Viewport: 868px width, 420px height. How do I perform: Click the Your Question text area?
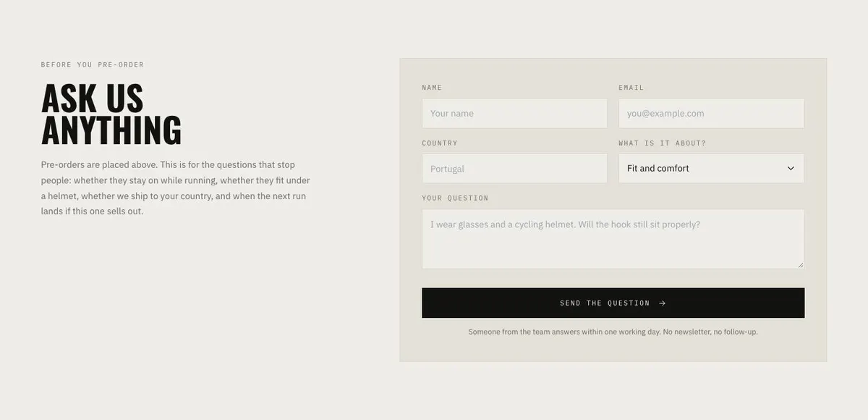(x=613, y=239)
